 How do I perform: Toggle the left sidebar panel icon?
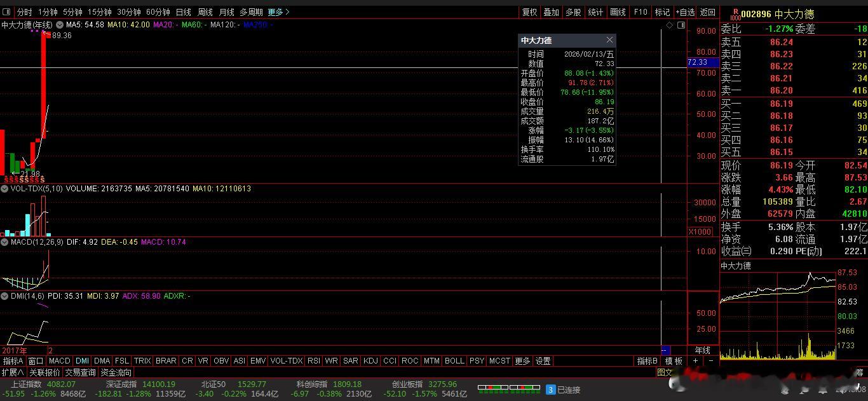coord(6,12)
